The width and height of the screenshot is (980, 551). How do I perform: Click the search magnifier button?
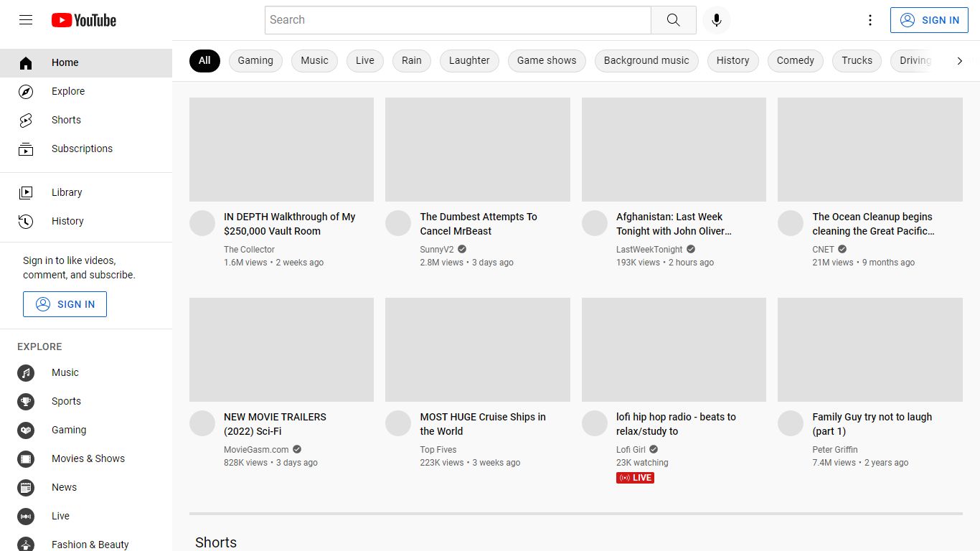[x=673, y=20]
